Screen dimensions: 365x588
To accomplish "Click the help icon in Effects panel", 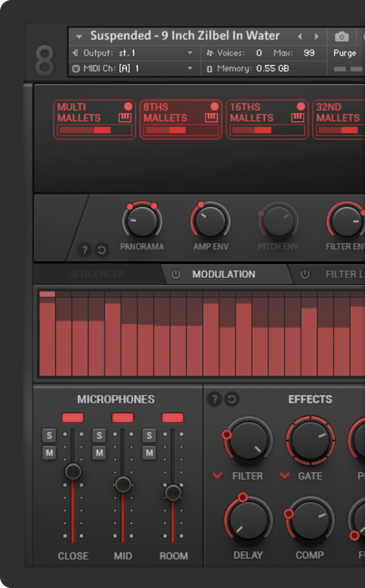I will pos(214,399).
